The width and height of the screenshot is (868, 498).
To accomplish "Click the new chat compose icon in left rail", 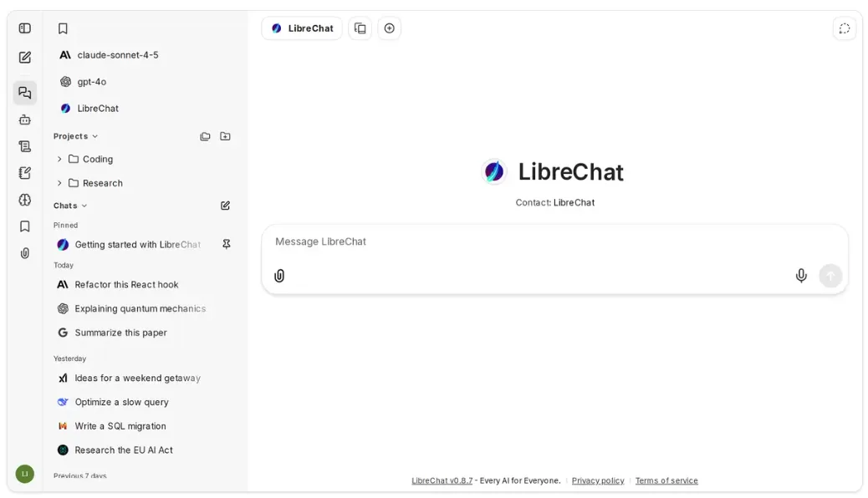I will [25, 58].
